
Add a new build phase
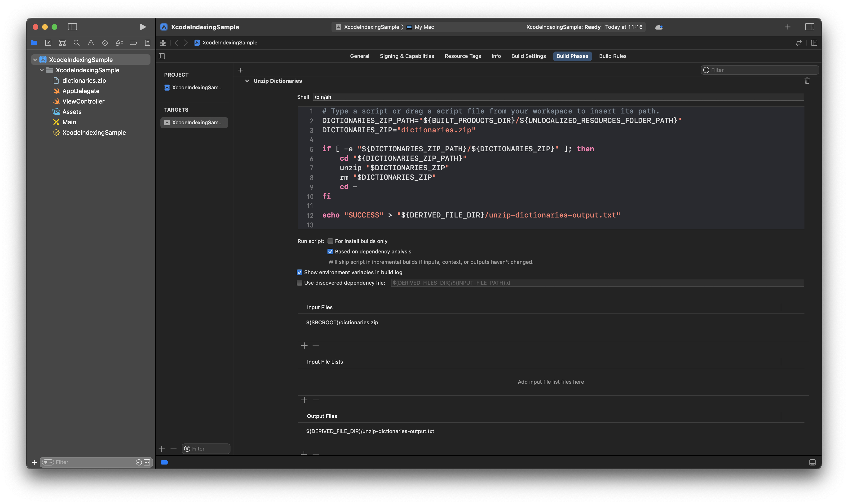[240, 70]
